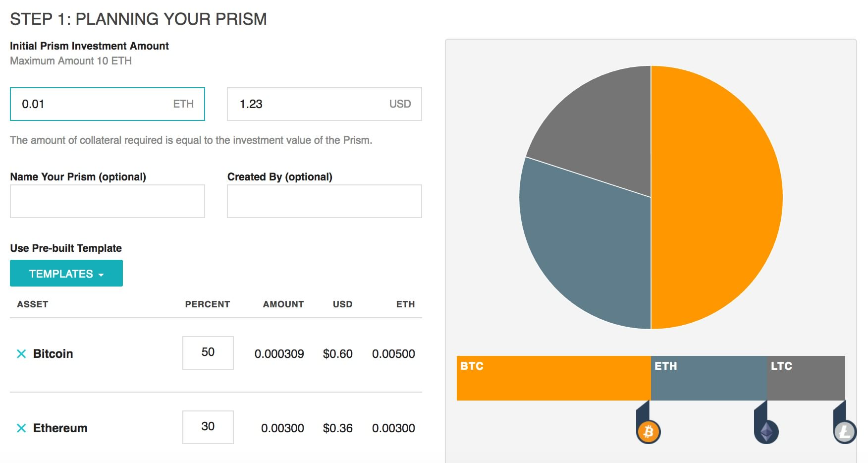The width and height of the screenshot is (868, 463).
Task: Click the Litecoin slider handle icon
Action: pyautogui.click(x=845, y=432)
